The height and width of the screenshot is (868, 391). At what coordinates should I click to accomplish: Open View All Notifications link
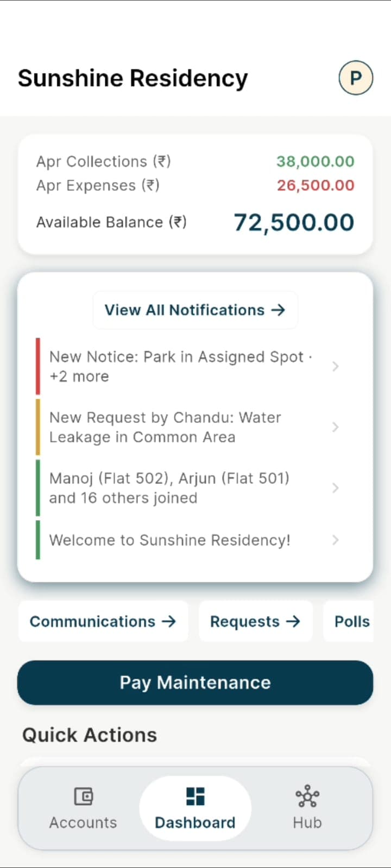point(185,310)
